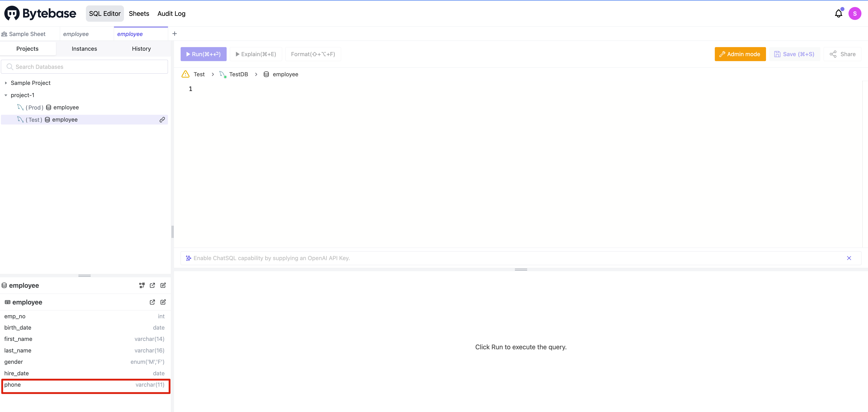Click link icon on Test employee row
The width and height of the screenshot is (868, 412).
162,120
